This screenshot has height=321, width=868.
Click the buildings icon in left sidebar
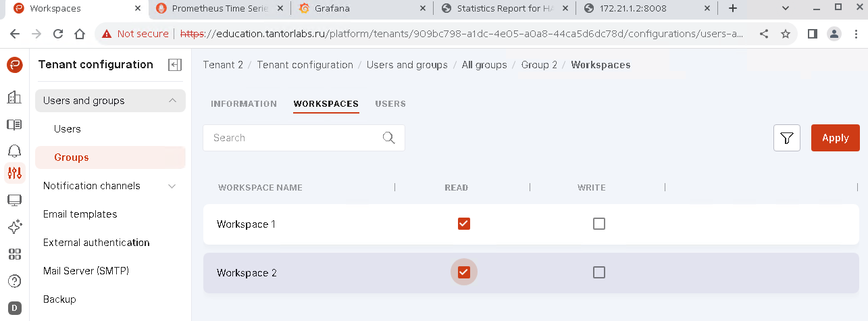tap(14, 97)
